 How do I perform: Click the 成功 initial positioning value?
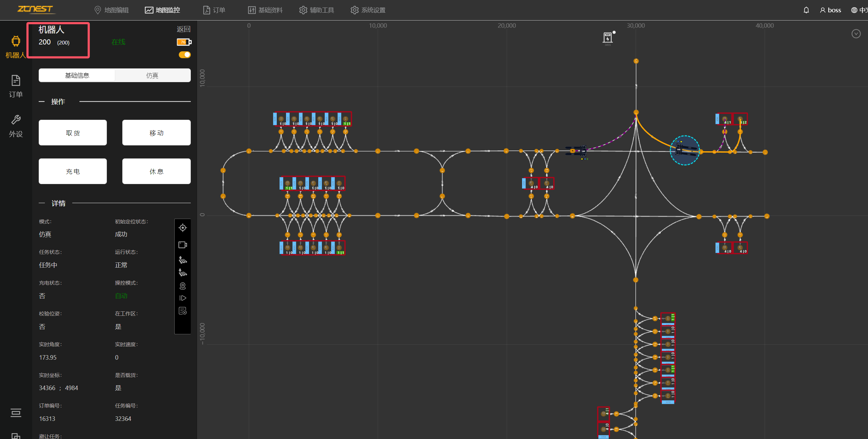click(121, 234)
